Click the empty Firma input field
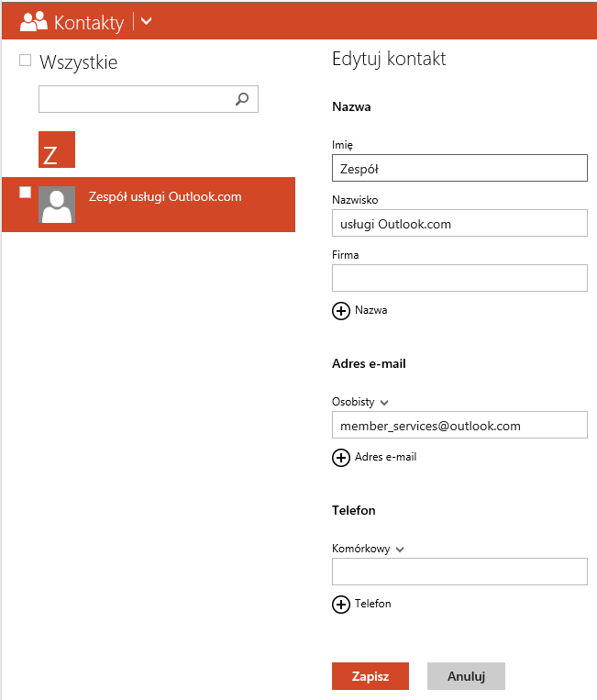 pos(459,278)
